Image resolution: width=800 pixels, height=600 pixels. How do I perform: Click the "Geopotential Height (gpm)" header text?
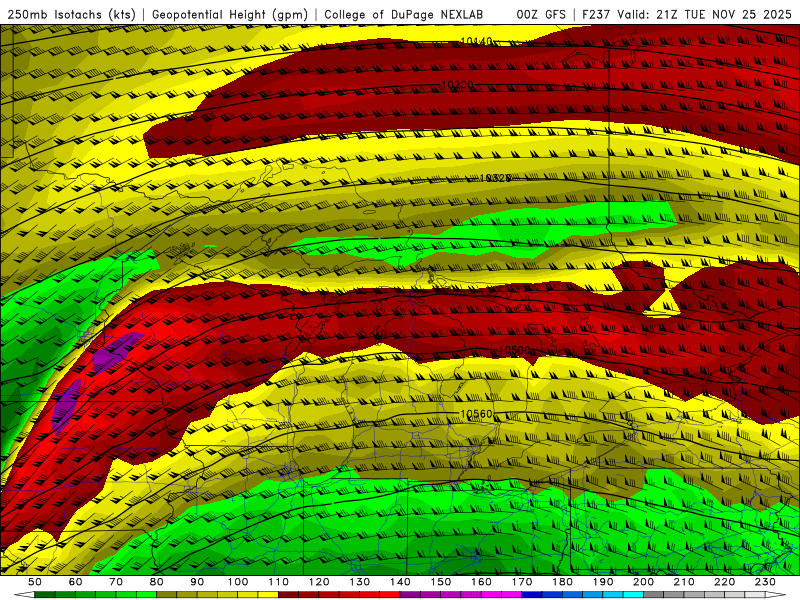230,15
